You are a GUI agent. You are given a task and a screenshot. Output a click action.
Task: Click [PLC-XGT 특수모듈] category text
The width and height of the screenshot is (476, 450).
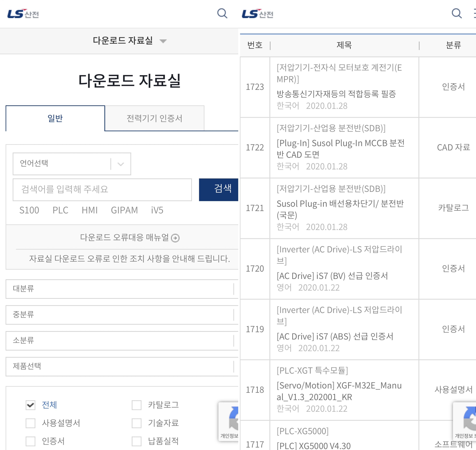tap(312, 371)
